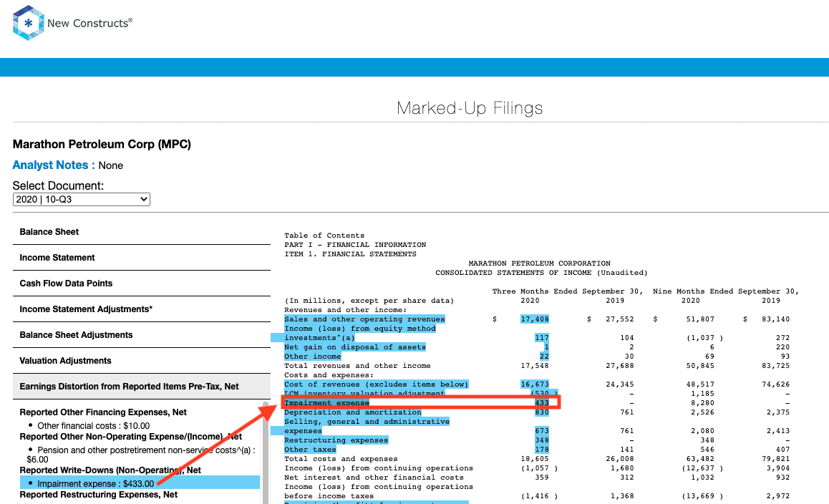The image size is (829, 504).
Task: Click highlighted Depreciation and amortization line
Action: [x=353, y=412]
